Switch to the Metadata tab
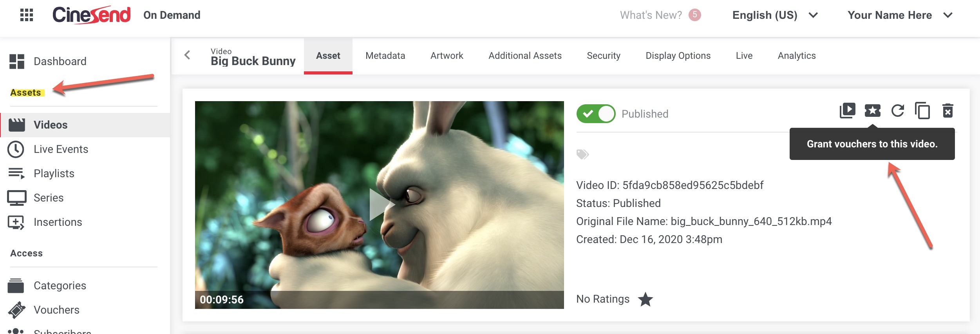 (x=385, y=56)
